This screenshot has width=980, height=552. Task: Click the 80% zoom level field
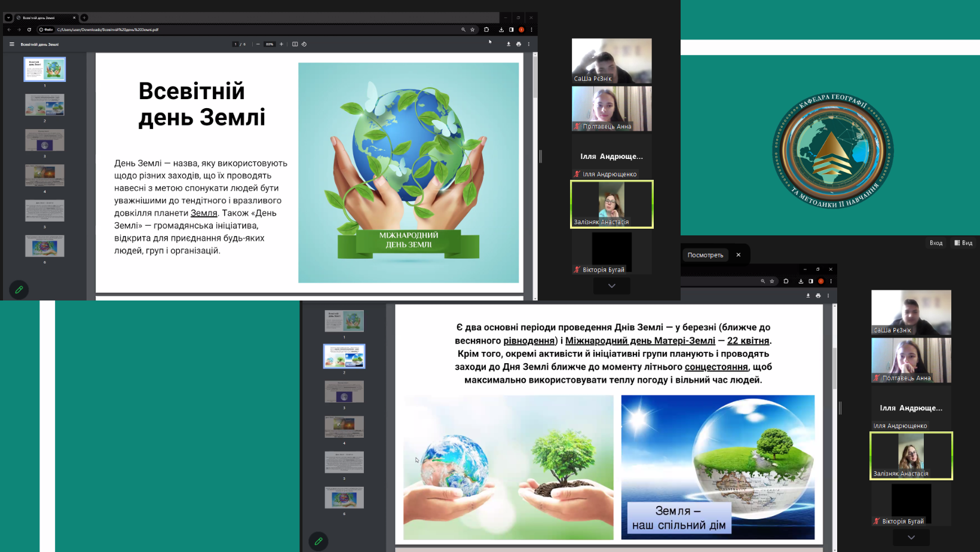[269, 44]
